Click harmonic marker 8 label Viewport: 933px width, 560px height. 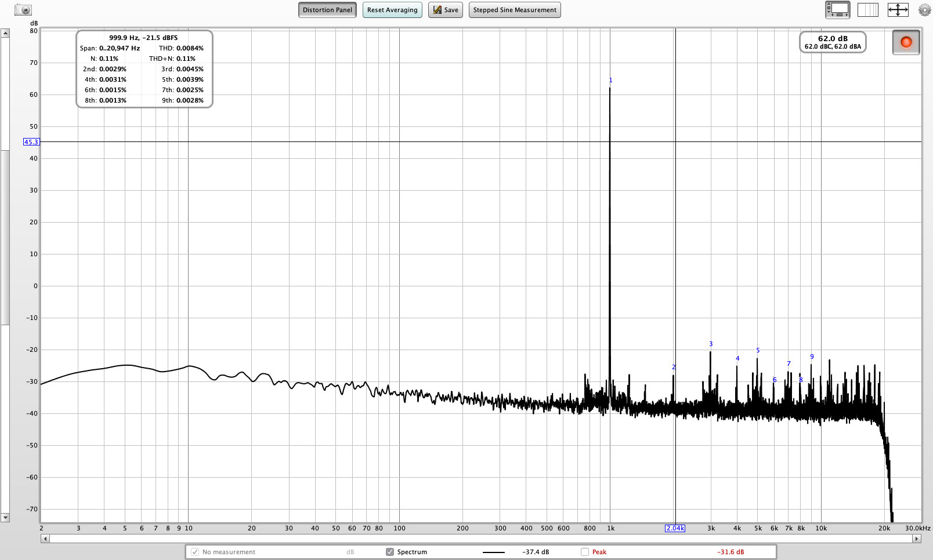click(801, 380)
